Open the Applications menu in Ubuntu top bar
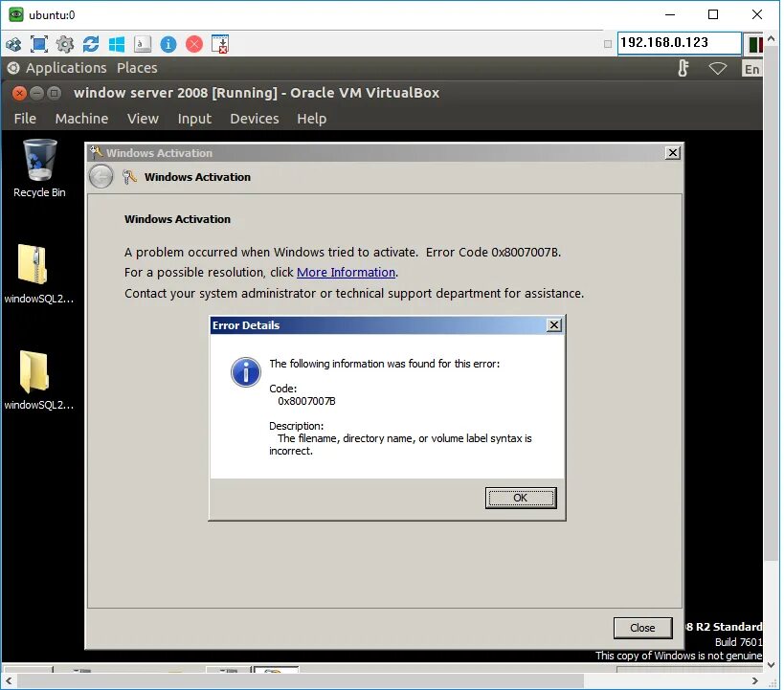 (x=66, y=67)
